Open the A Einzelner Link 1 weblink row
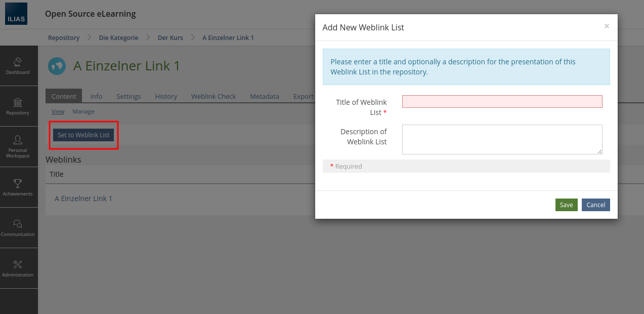644x314 pixels. 83,199
